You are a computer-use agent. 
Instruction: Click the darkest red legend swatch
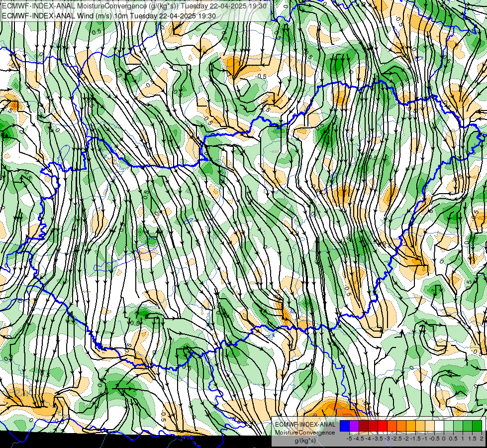pos(364,426)
